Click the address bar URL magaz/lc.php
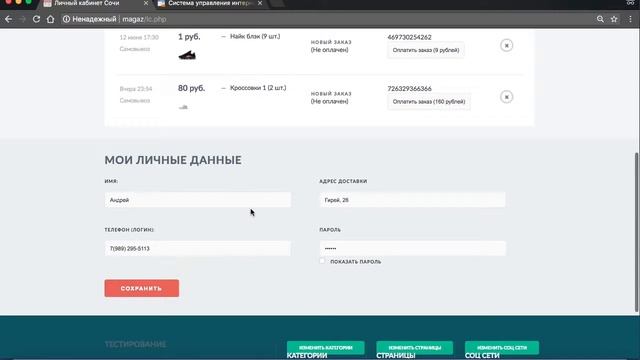Screen dimensions: 640x360 pos(144,19)
